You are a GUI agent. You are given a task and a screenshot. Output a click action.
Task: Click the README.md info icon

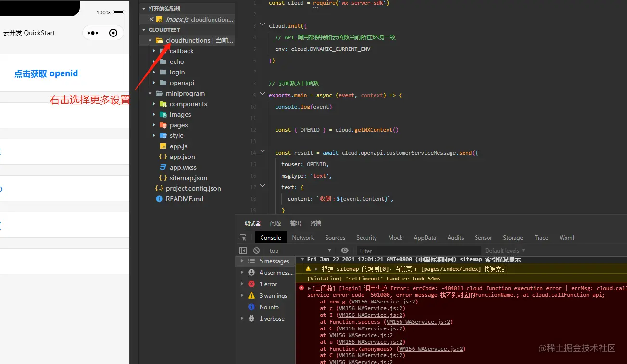coord(159,199)
